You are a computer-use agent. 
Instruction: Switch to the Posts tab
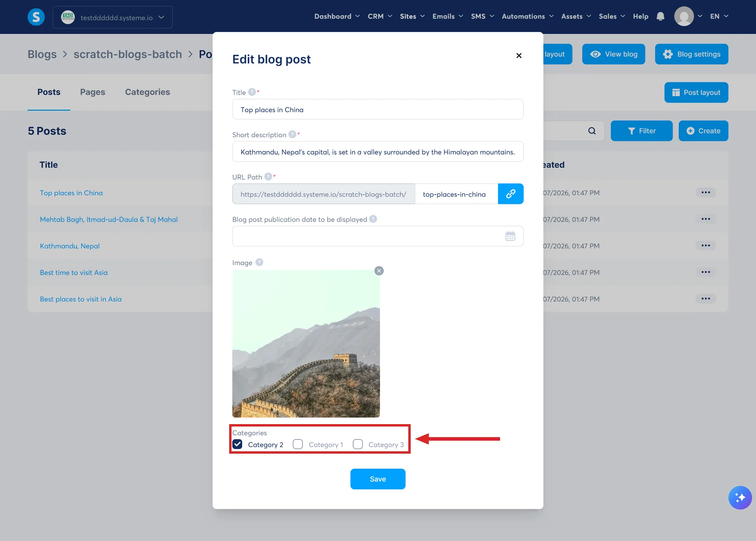pos(49,92)
